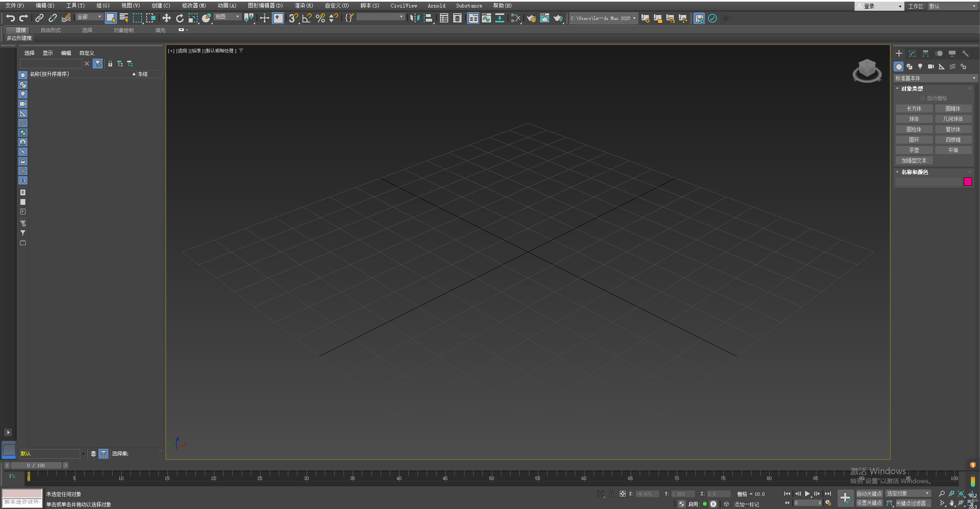Open the Scene Explorer 显示 menu

point(48,53)
